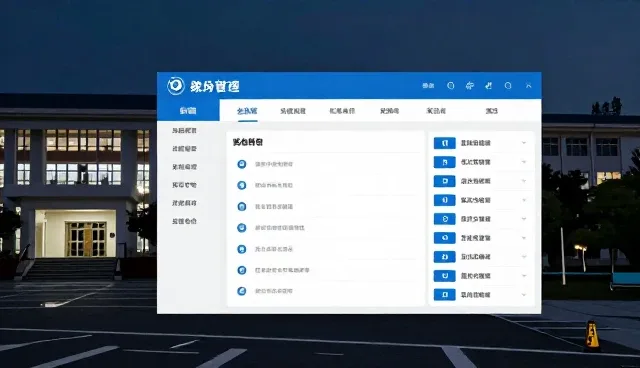Open the first sidebar item under the blue header
Screen dimensions: 640x368
point(184,131)
